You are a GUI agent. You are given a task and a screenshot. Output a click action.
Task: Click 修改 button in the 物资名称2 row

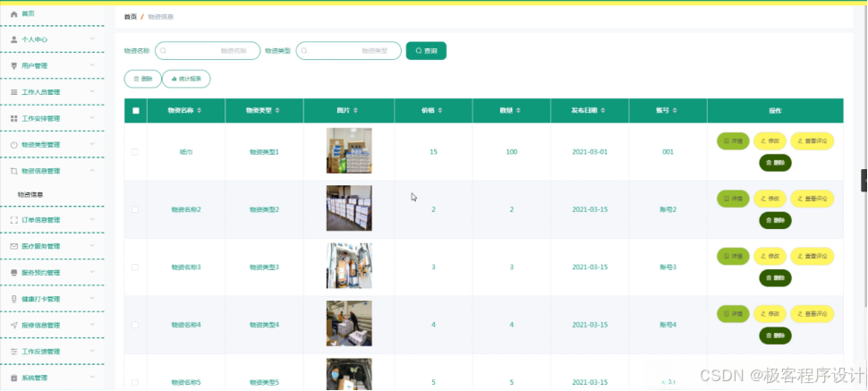[770, 199]
